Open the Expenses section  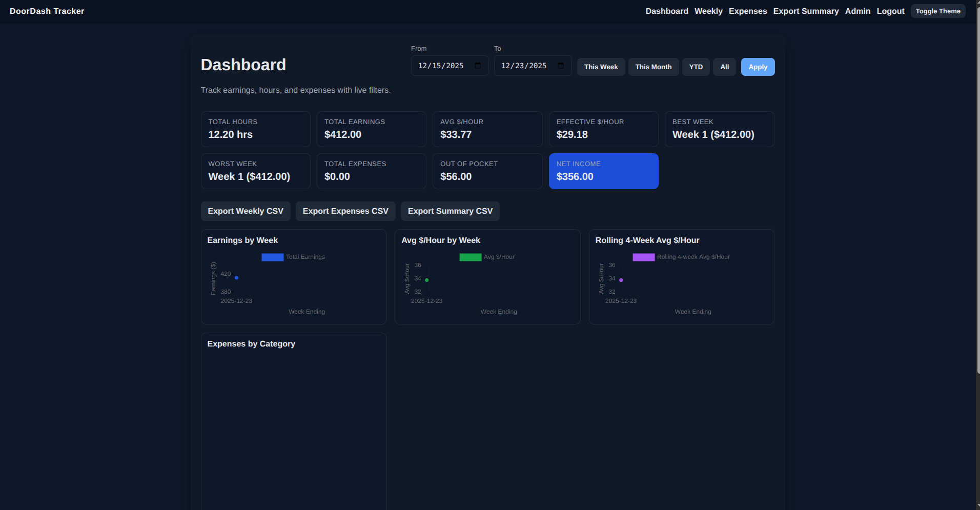[x=748, y=11]
